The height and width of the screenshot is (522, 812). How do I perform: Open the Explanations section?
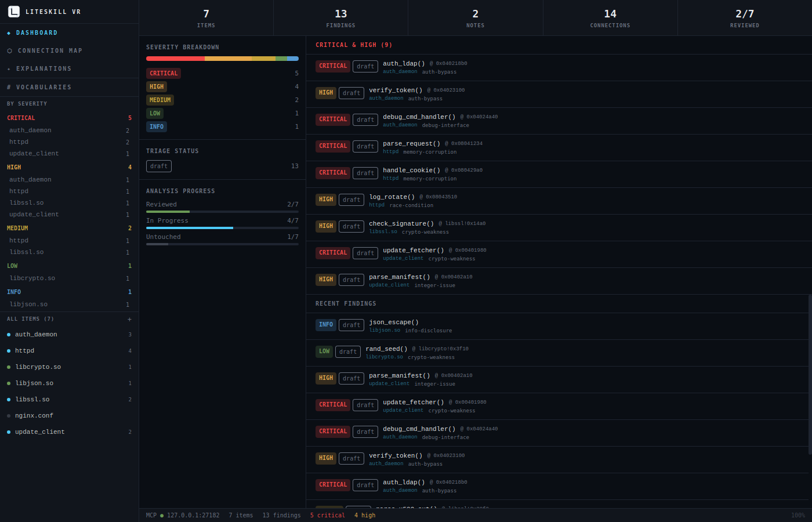[x=69, y=69]
